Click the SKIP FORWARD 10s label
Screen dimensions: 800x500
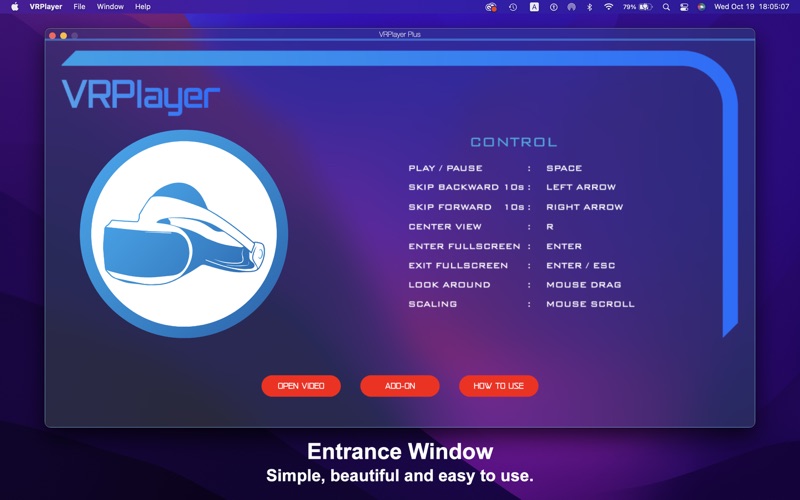coord(466,207)
